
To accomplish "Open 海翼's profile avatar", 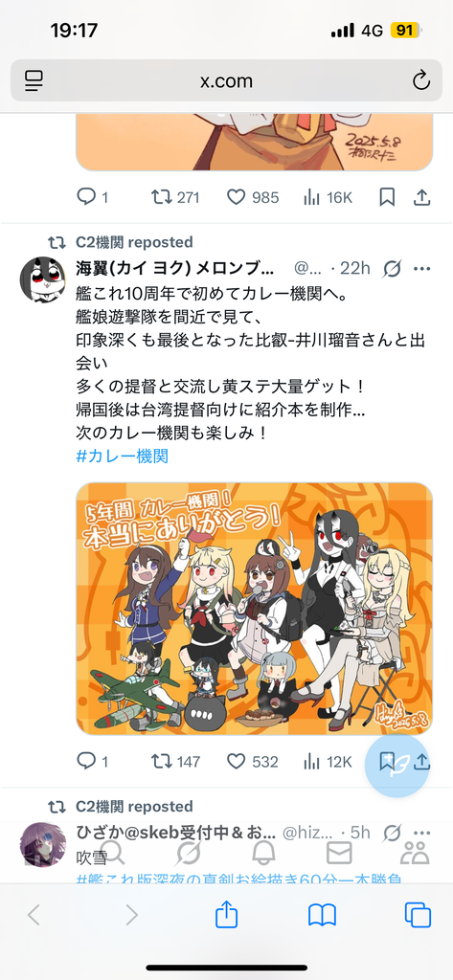I will [x=43, y=279].
